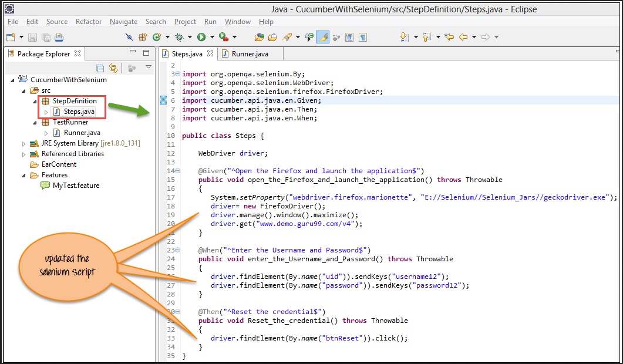Screen dimensions: 623x364
Task: Click the Next Annotation down-arrow icon
Action: coord(404,38)
